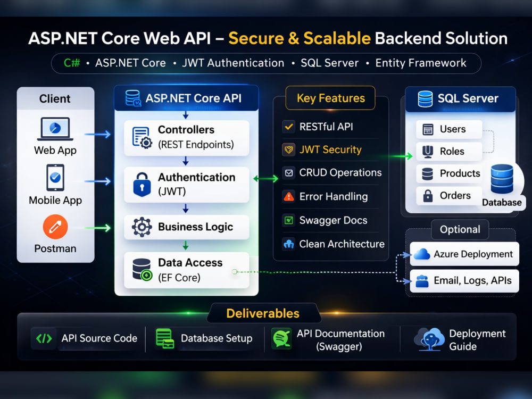Toggle the RESTful API checkmark
This screenshot has height=399, width=532.
point(289,127)
